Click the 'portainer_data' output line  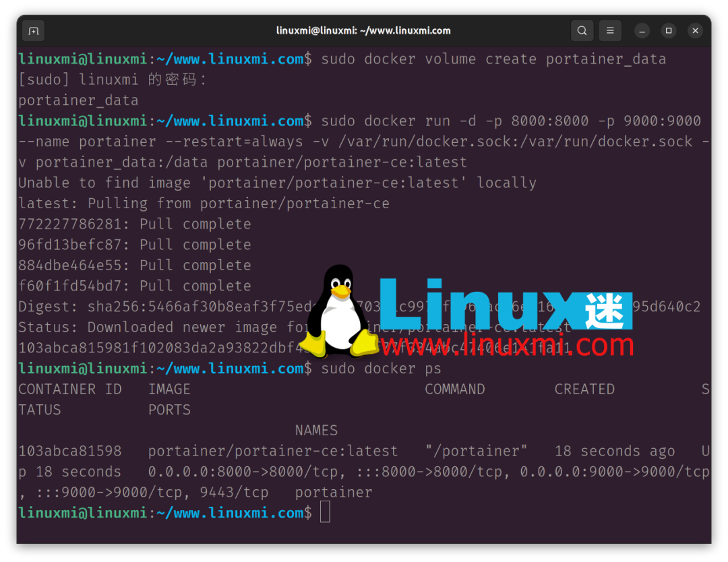(x=78, y=100)
